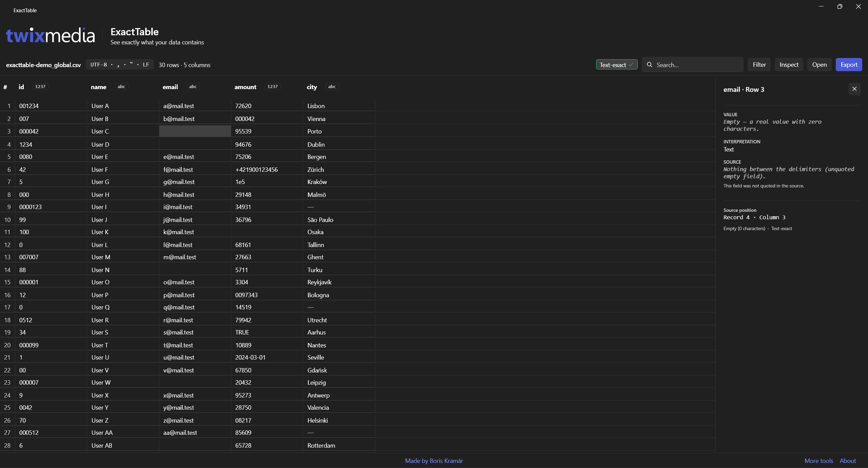Select the city cell Kraków
Viewport: 868px width, 468px height.
[x=339, y=182]
